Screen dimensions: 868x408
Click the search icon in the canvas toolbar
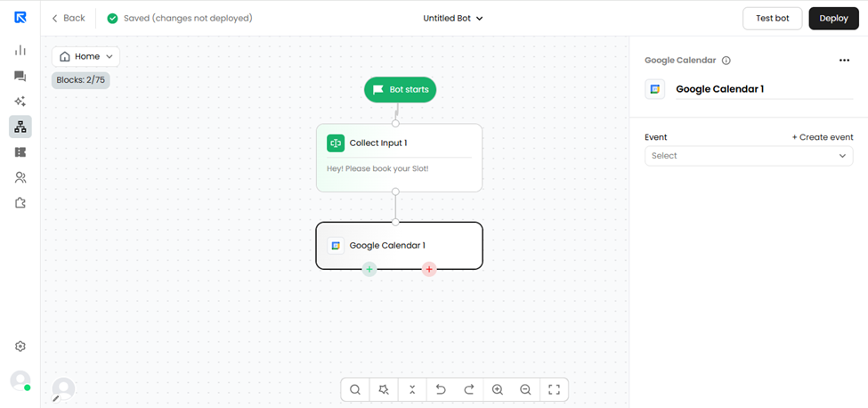355,389
